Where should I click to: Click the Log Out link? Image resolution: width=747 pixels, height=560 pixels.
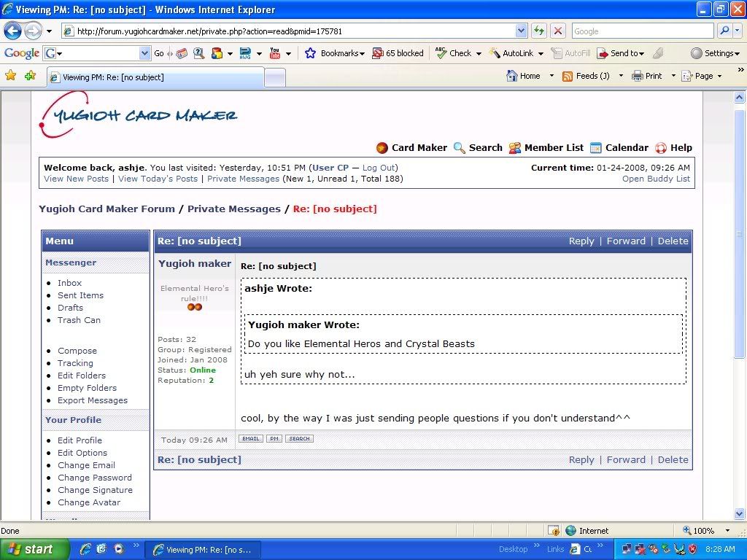379,168
